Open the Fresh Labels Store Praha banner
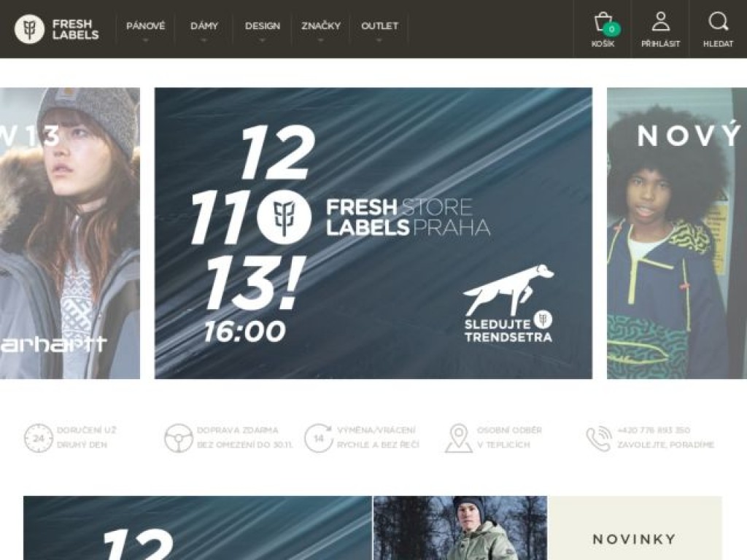The height and width of the screenshot is (560, 747). pos(373,233)
